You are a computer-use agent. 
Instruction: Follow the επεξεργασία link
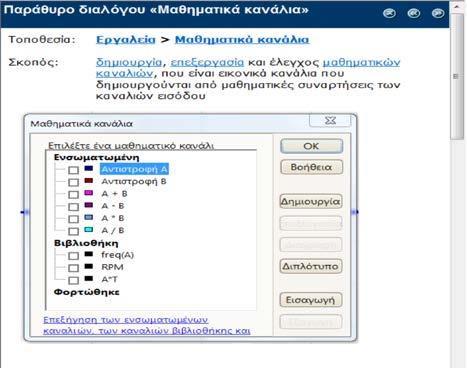(x=207, y=62)
